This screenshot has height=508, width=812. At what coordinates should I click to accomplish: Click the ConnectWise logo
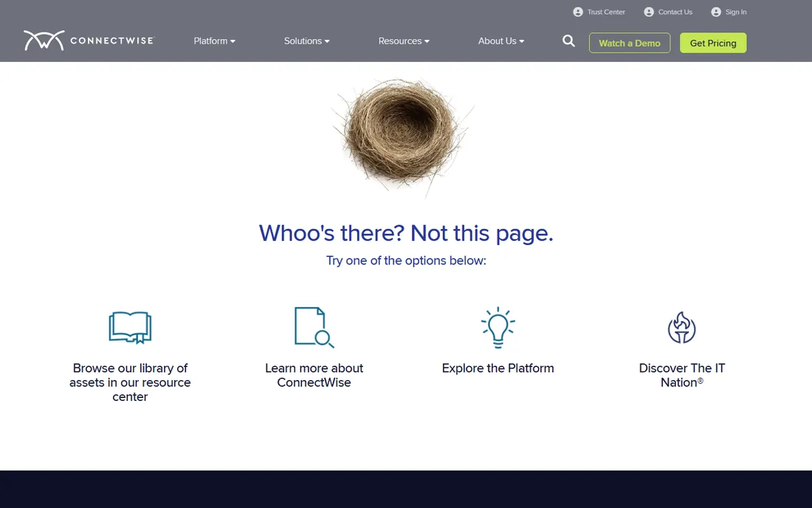coord(89,41)
